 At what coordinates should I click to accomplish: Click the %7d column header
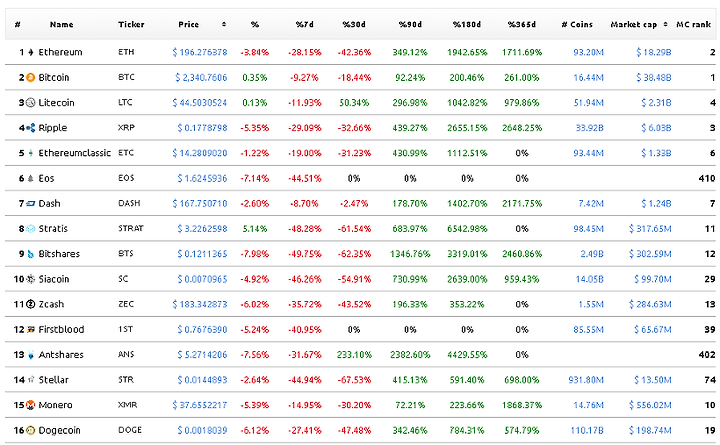coord(304,24)
